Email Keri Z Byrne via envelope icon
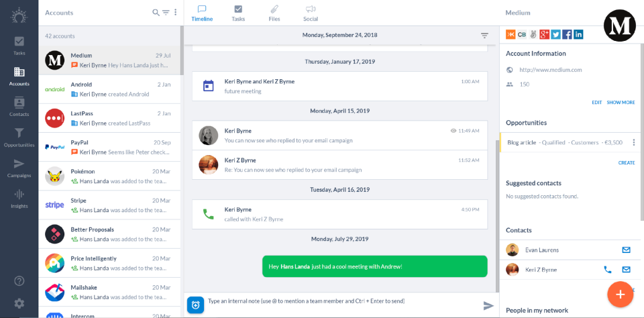 pyautogui.click(x=626, y=270)
